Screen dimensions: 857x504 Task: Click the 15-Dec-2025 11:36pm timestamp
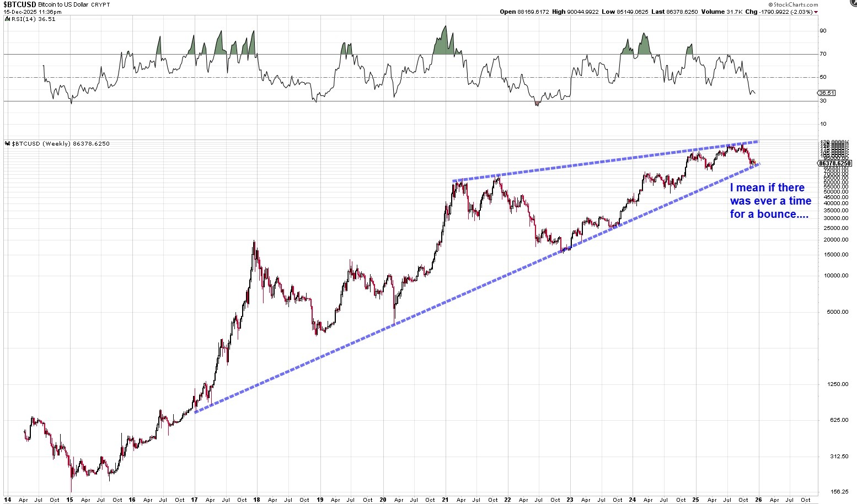tap(33, 12)
